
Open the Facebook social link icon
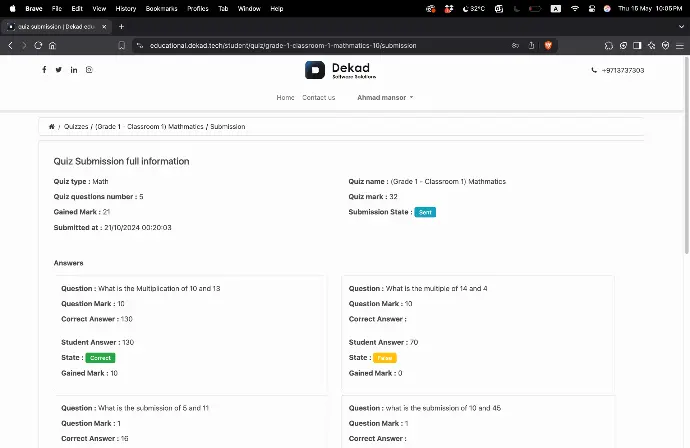44,70
